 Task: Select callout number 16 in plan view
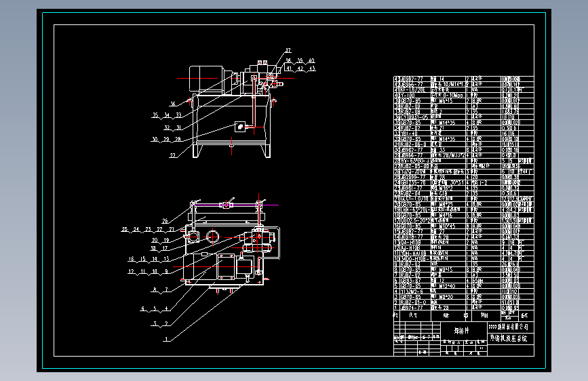point(132,259)
